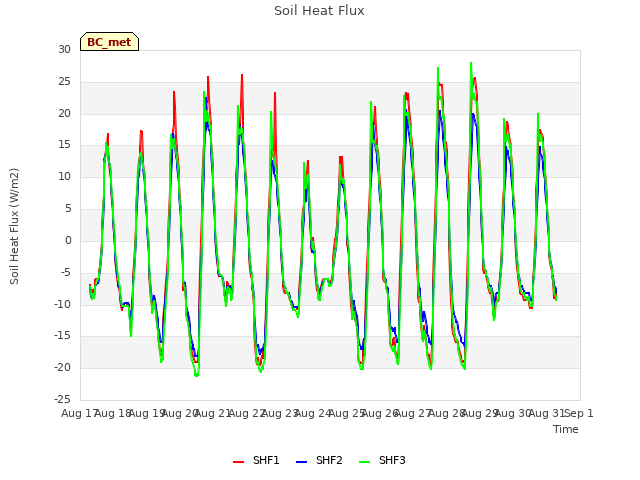Click the green SHF3 legend color marker

point(364,462)
